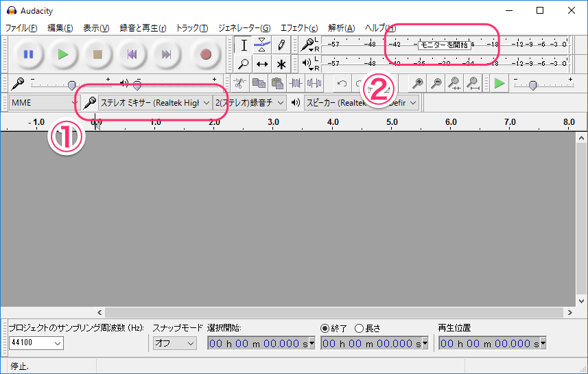The height and width of the screenshot is (374, 588).
Task: Click the Zoom In magnifier
Action: tap(417, 83)
